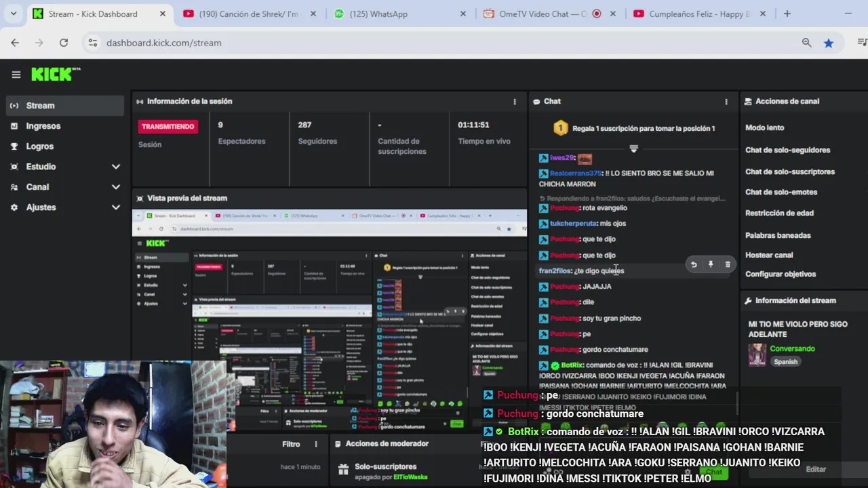
Task: Click the Filtro three-dot menu
Action: coord(315,445)
